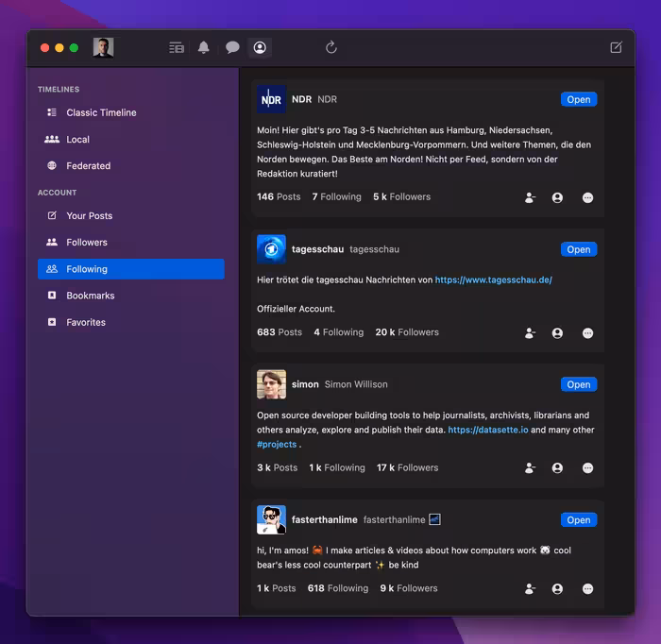Open the NDR profile with Open button

(578, 99)
